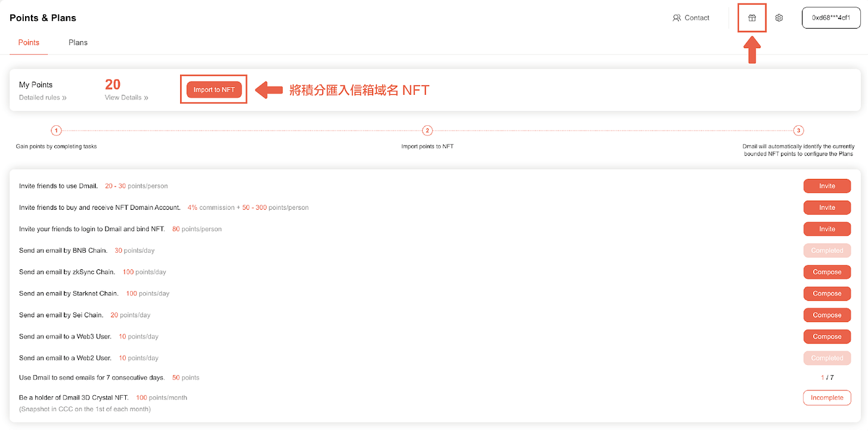
Task: Click the Contact link text
Action: tap(697, 18)
